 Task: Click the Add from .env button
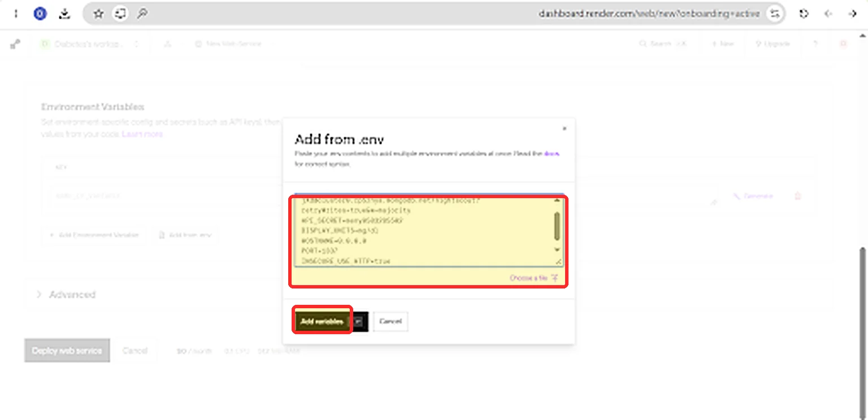coord(185,235)
